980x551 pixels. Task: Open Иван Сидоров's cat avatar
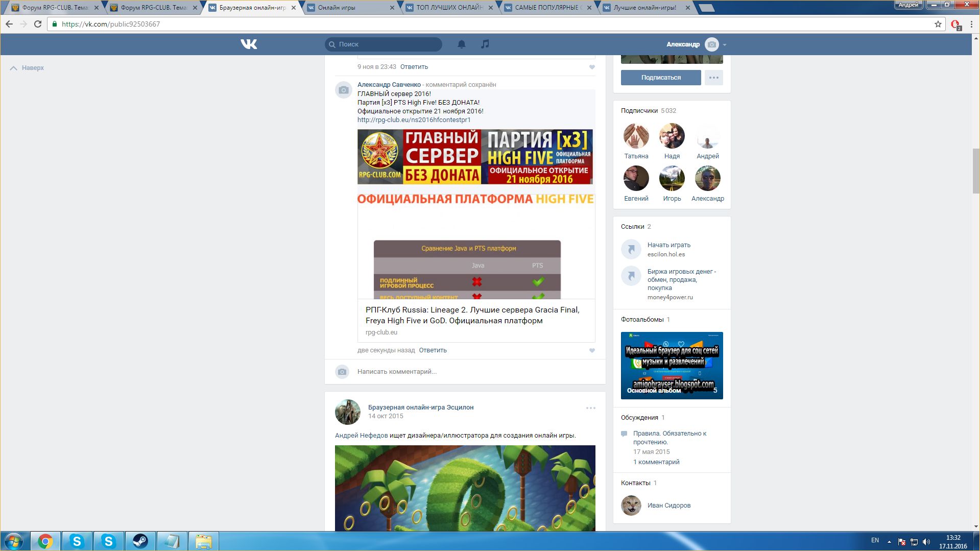pos(631,506)
